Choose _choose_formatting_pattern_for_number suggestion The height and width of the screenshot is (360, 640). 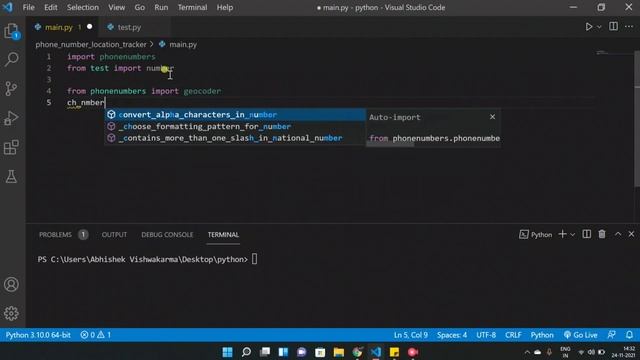(x=235, y=127)
